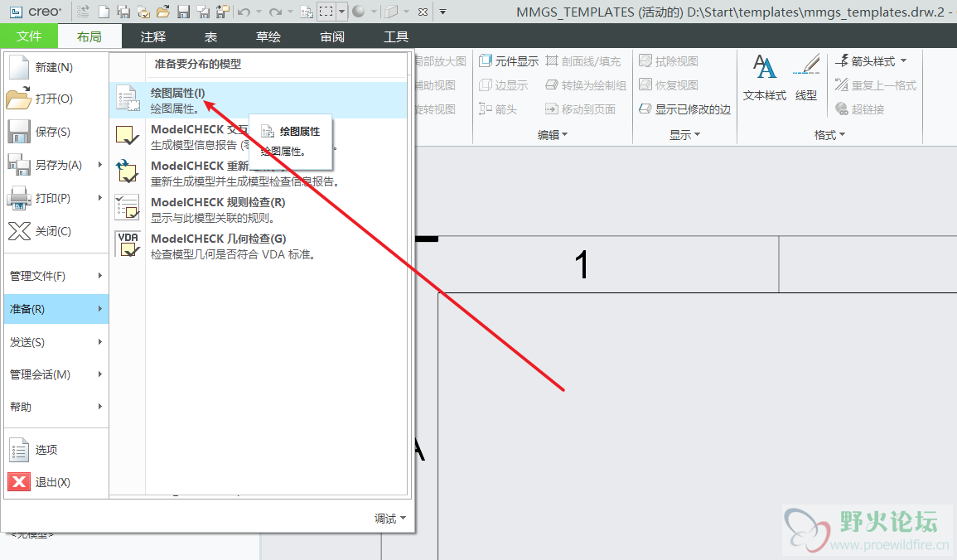Click the 文本样式 text style button
957x560 pixels.
765,78
